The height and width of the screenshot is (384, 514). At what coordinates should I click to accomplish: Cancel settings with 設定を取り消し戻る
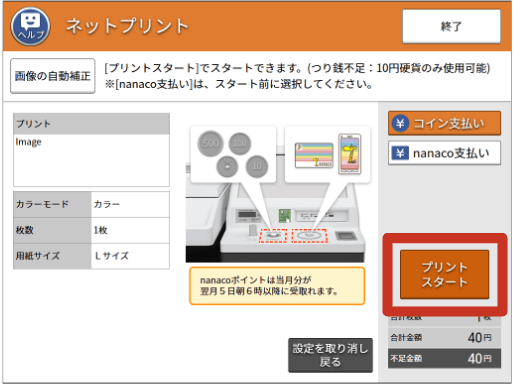[330, 355]
